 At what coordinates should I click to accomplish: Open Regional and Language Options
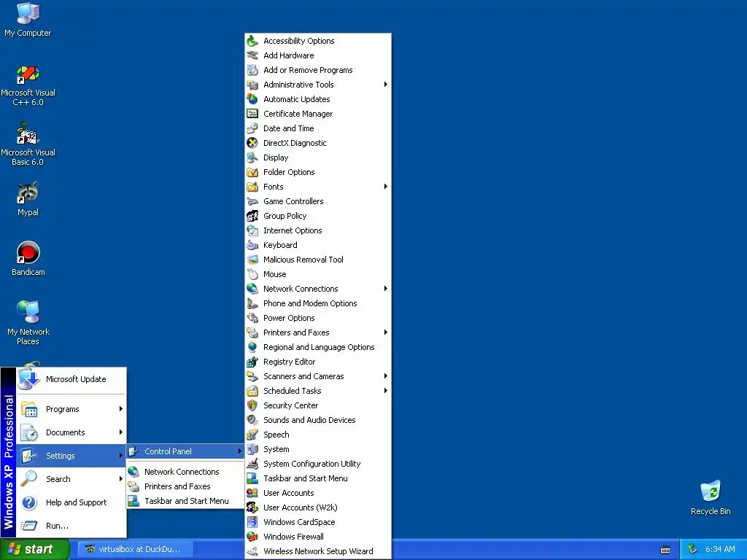point(318,347)
